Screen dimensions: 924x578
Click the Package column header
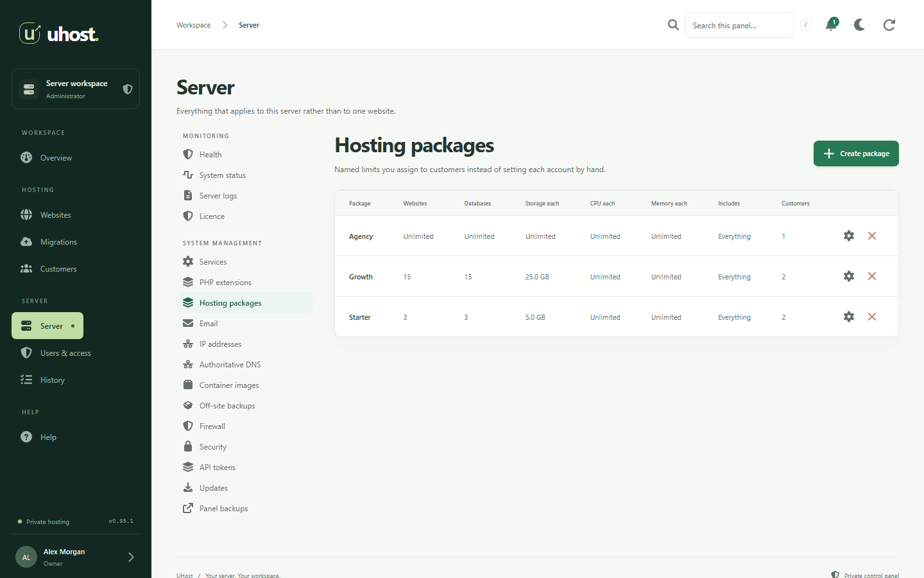click(x=360, y=204)
